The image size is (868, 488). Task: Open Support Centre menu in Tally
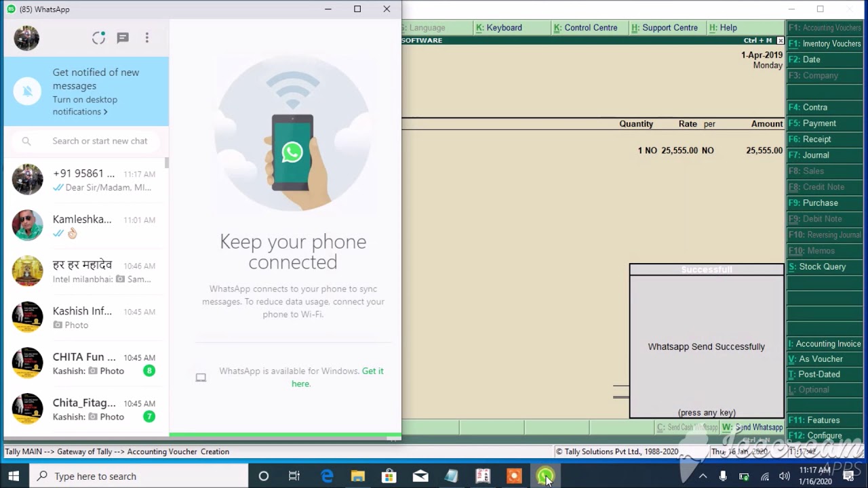[664, 28]
